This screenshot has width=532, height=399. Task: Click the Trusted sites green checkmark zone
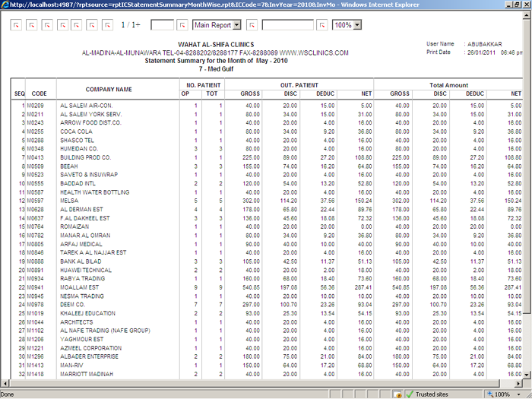tap(428, 394)
